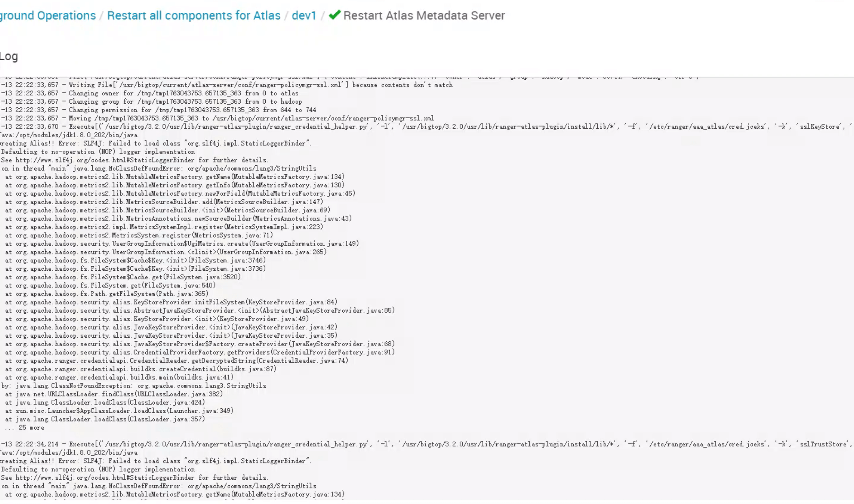This screenshot has width=854, height=504.
Task: Go to Restart all components for Atlas
Action: pyautogui.click(x=194, y=16)
